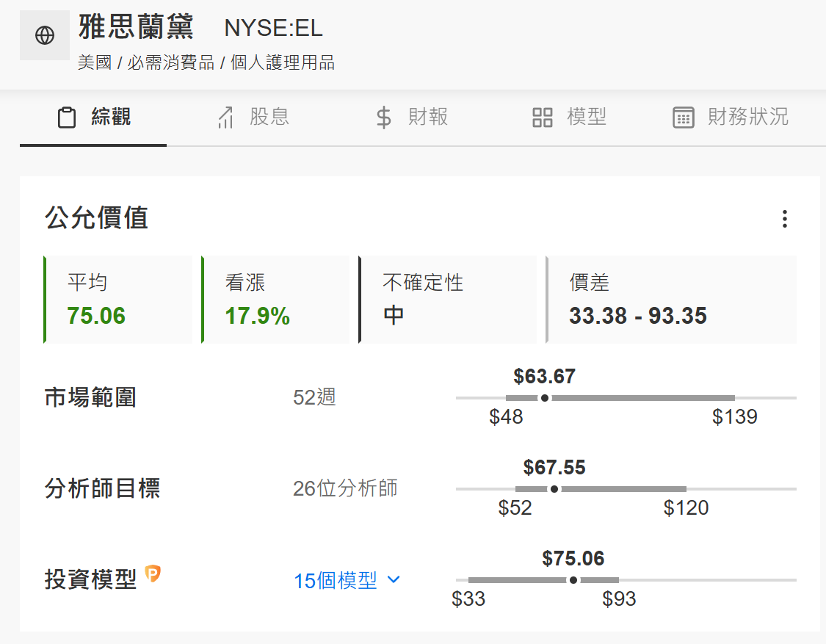826x644 pixels.
Task: Expand the 15個模型 dropdown
Action: tap(347, 581)
